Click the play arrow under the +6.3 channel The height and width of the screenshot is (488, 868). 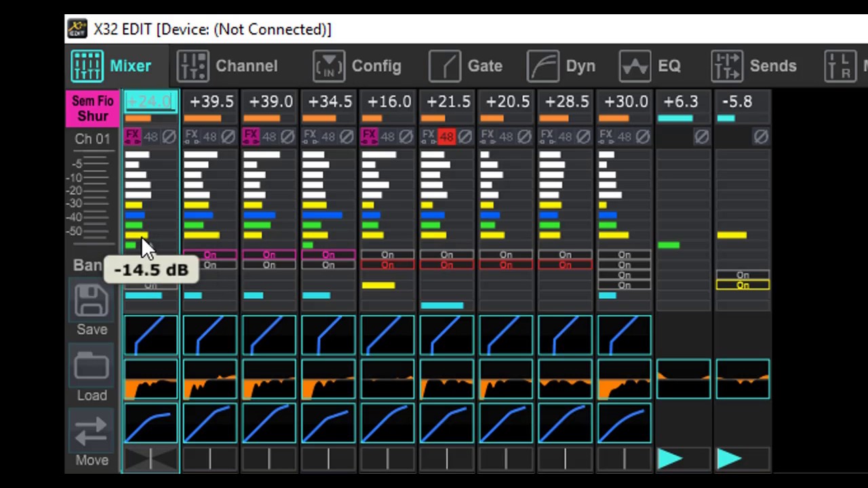click(670, 460)
